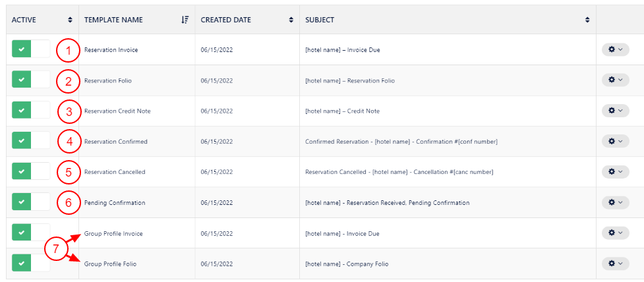Screen dimensions: 644x282
Task: Select the Reservation Cancelled template name
Action: 115,172
